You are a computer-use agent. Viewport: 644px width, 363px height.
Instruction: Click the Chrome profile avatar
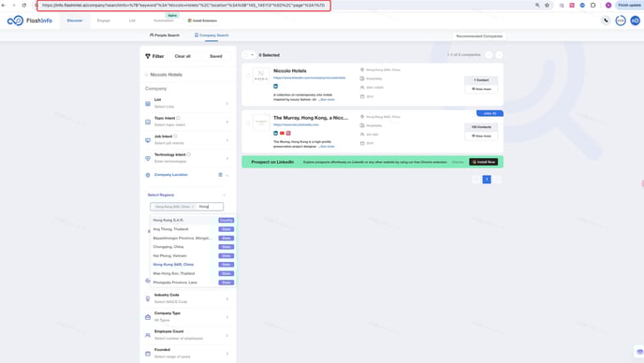point(608,6)
